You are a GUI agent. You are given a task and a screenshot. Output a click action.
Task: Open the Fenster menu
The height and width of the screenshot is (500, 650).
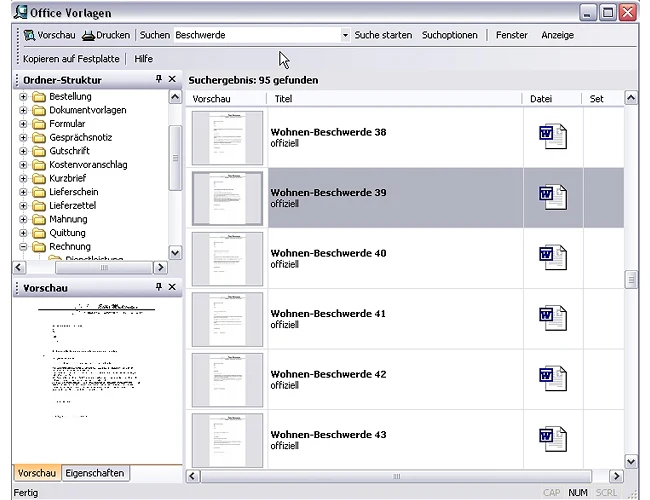[x=512, y=35]
